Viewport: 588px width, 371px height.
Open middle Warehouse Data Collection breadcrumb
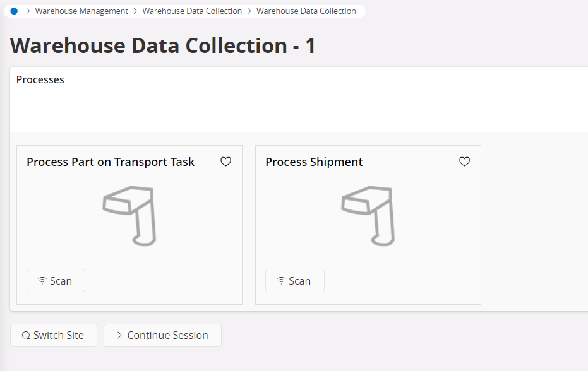(192, 11)
